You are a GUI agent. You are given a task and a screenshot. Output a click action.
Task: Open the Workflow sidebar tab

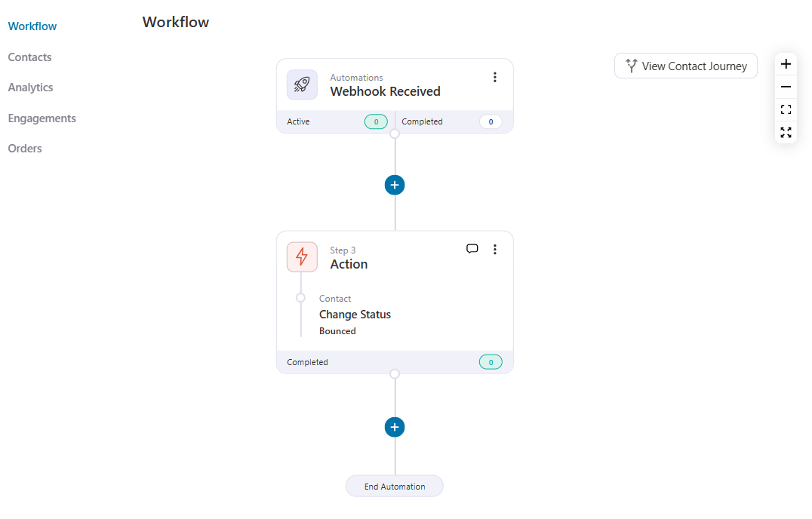32,26
